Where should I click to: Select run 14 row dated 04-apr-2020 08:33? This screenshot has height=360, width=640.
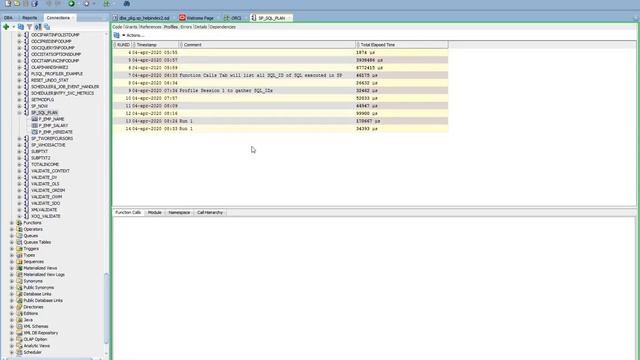click(x=280, y=129)
